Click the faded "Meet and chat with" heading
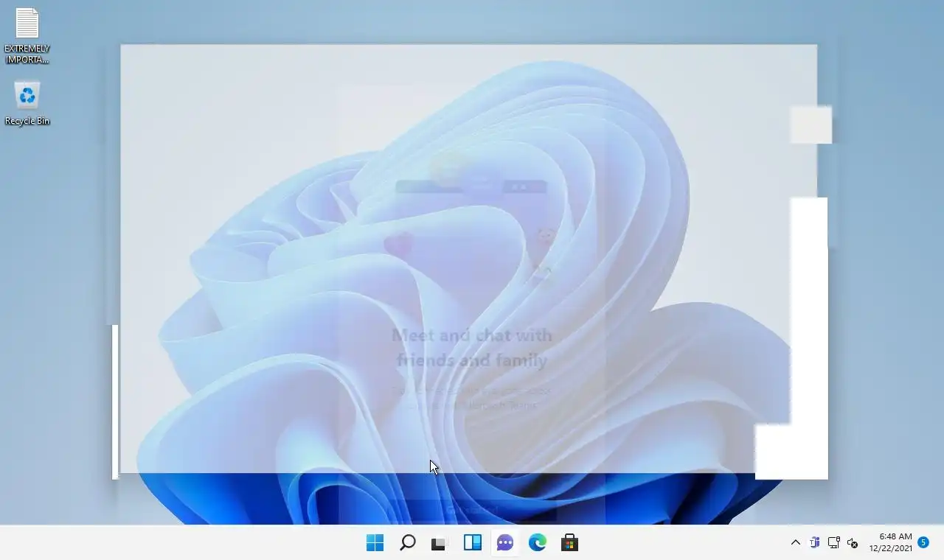Viewport: 944px width, 560px height. [x=472, y=335]
